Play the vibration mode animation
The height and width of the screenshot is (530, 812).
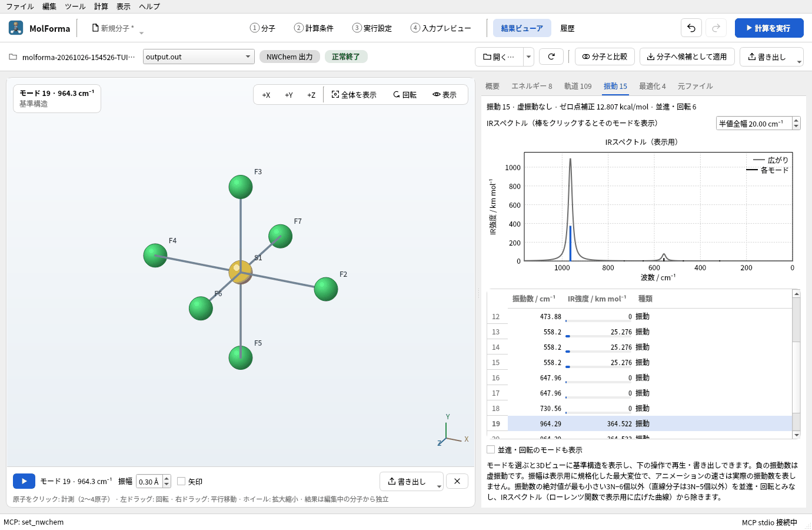coord(24,481)
